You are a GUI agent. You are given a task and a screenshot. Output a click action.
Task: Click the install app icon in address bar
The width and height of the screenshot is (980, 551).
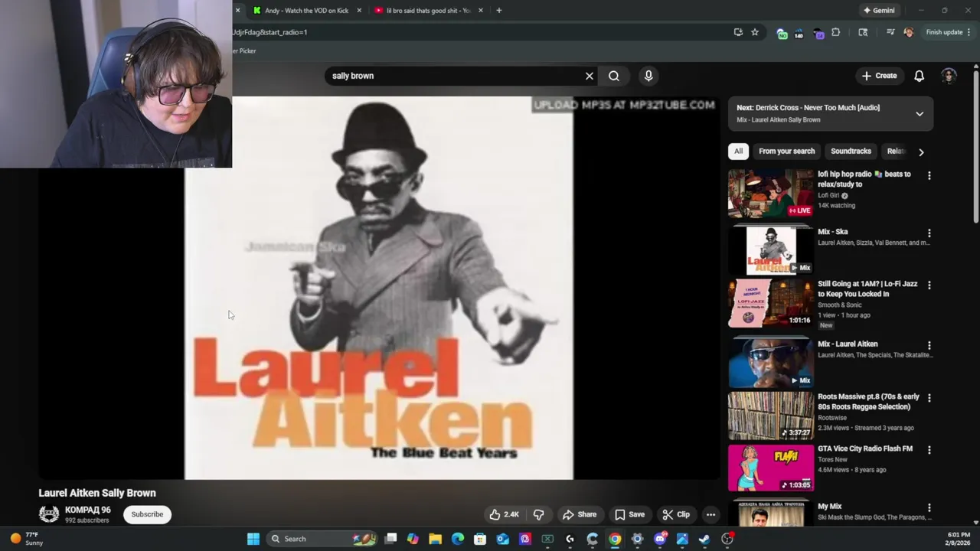point(738,32)
